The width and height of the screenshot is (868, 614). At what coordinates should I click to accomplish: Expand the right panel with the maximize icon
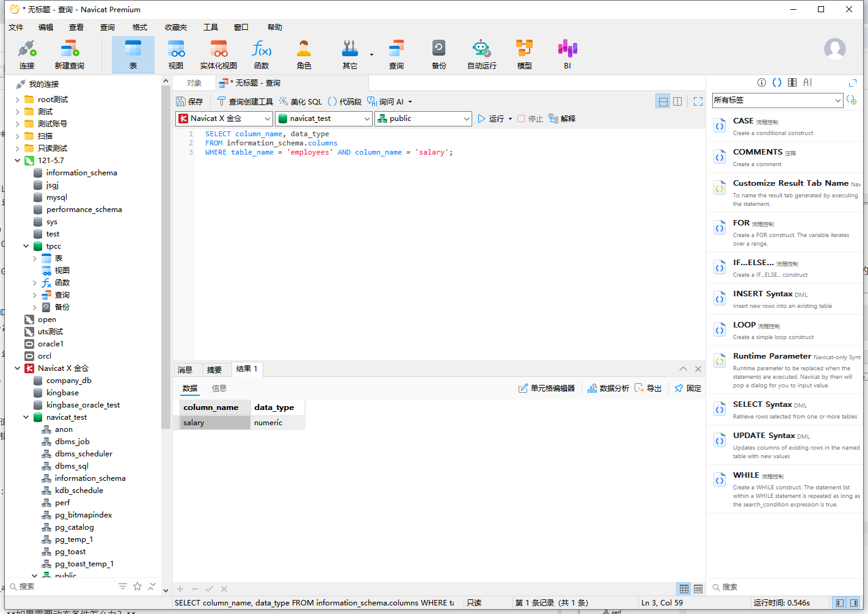click(853, 82)
